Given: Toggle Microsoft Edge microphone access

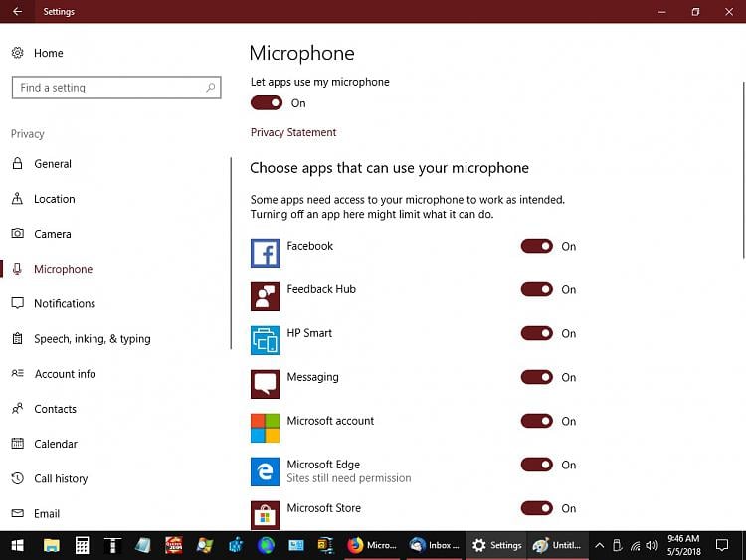Looking at the screenshot, I should 537,465.
